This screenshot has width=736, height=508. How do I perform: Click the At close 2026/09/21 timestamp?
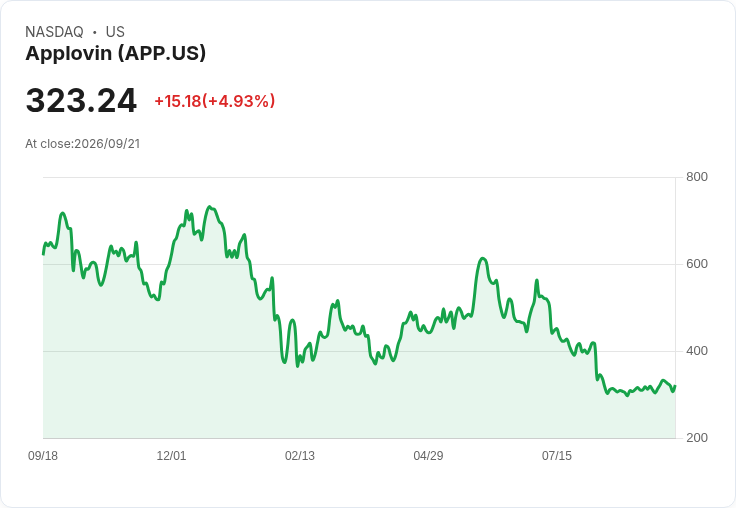(x=83, y=144)
